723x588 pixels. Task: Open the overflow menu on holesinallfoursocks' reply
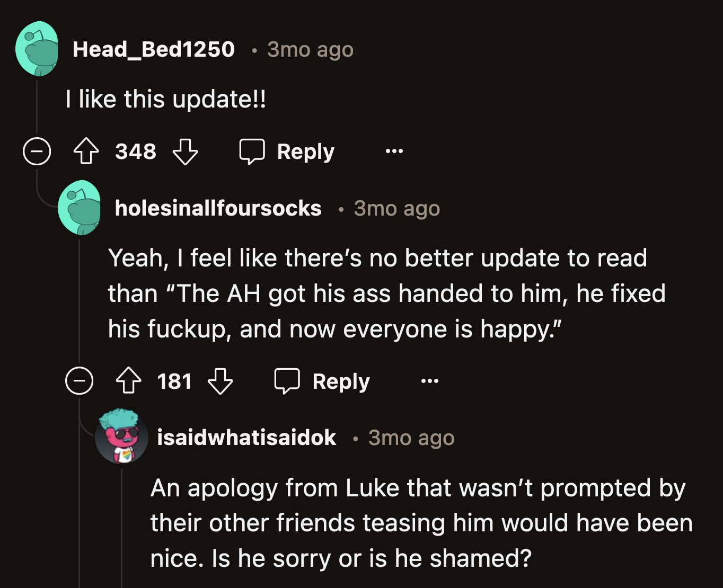click(429, 381)
